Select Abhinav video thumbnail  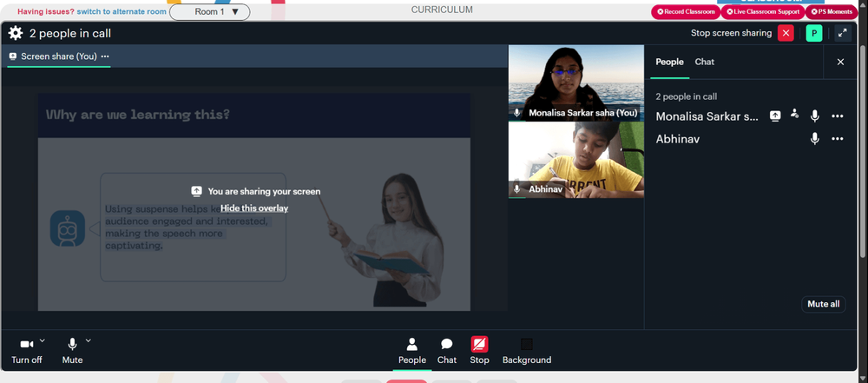(x=575, y=160)
